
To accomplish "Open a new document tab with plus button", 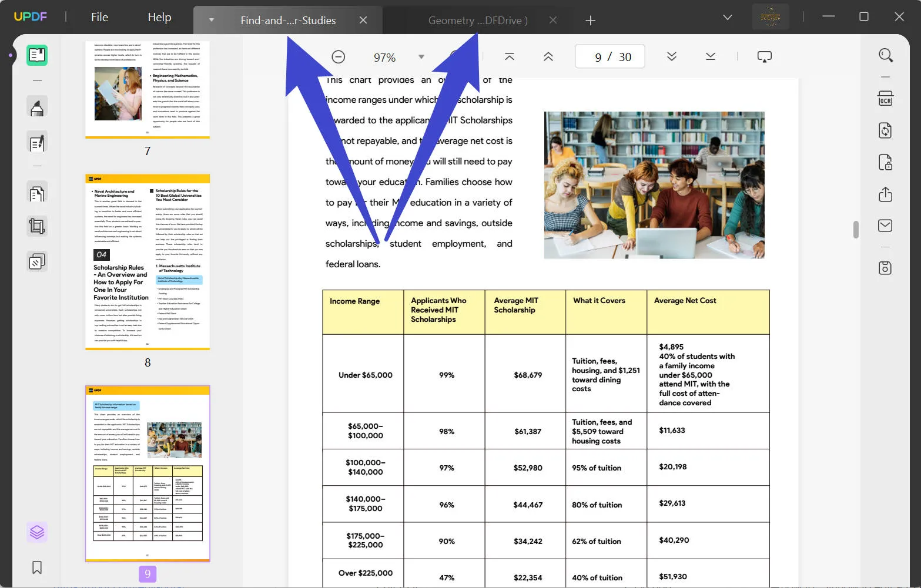I will (590, 20).
